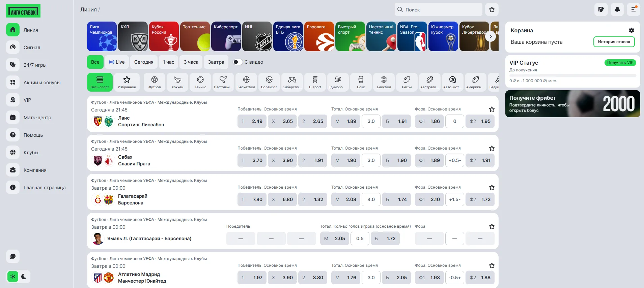Image resolution: width=644 pixels, height=288 pixels.
Task: Favorite the Ланс – Спортинг Лиссабон match
Action: [x=492, y=109]
